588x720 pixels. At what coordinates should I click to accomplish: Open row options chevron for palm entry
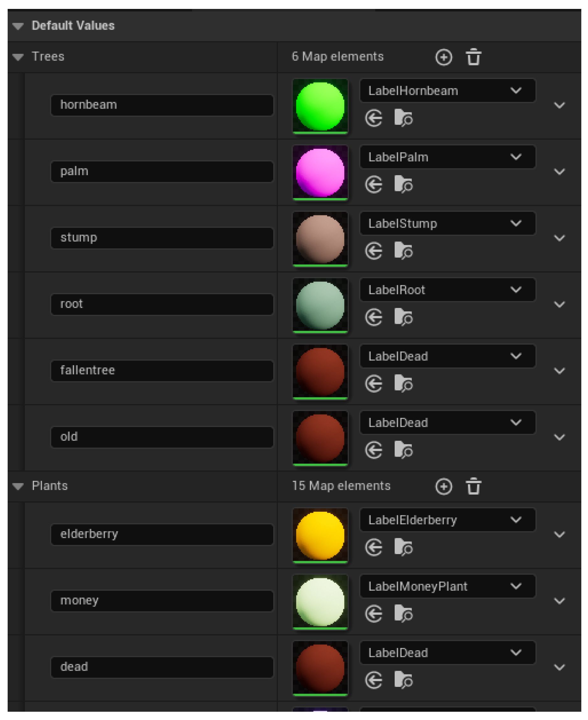[x=559, y=172]
